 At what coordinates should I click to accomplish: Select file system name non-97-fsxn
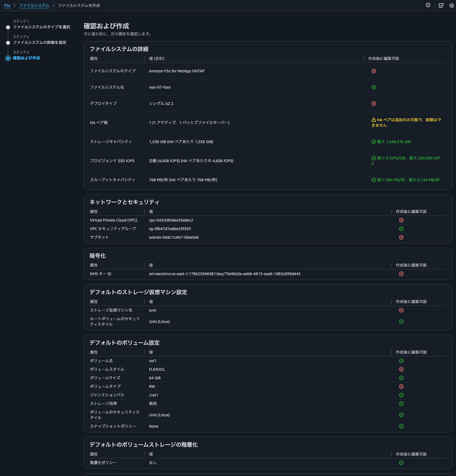click(160, 87)
